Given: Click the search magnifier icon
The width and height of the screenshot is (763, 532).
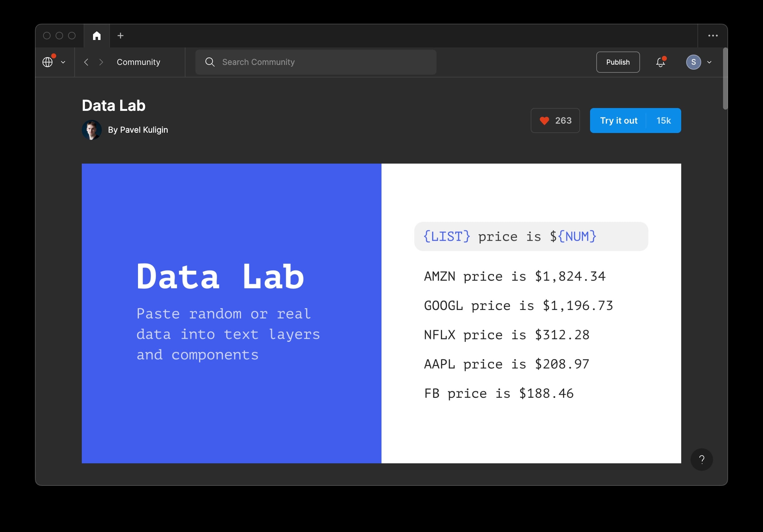Looking at the screenshot, I should (210, 62).
